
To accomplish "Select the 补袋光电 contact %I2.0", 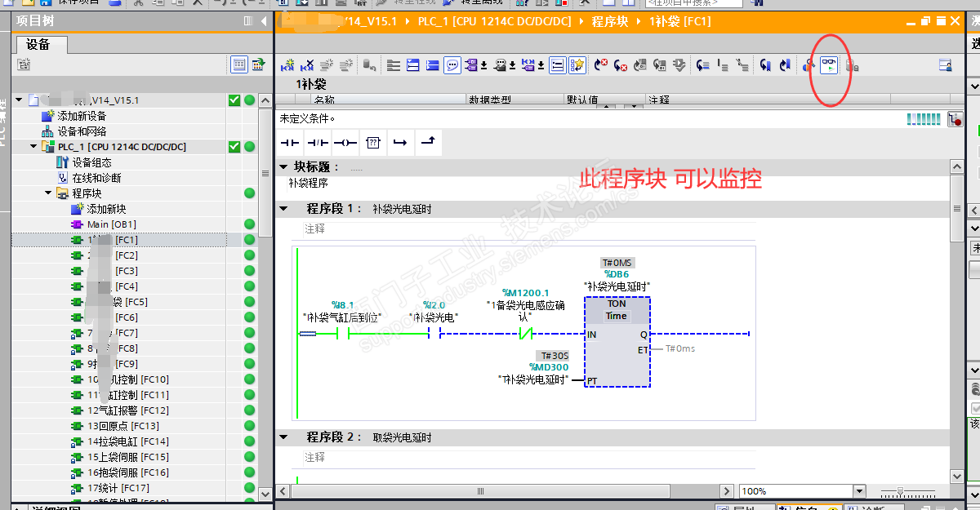I will tap(434, 333).
